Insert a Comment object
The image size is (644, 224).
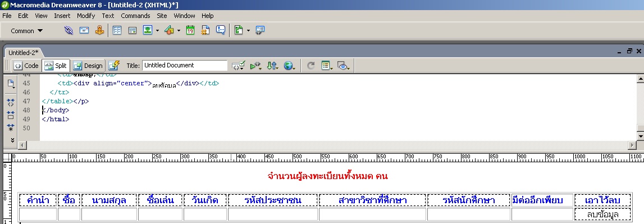tap(221, 30)
